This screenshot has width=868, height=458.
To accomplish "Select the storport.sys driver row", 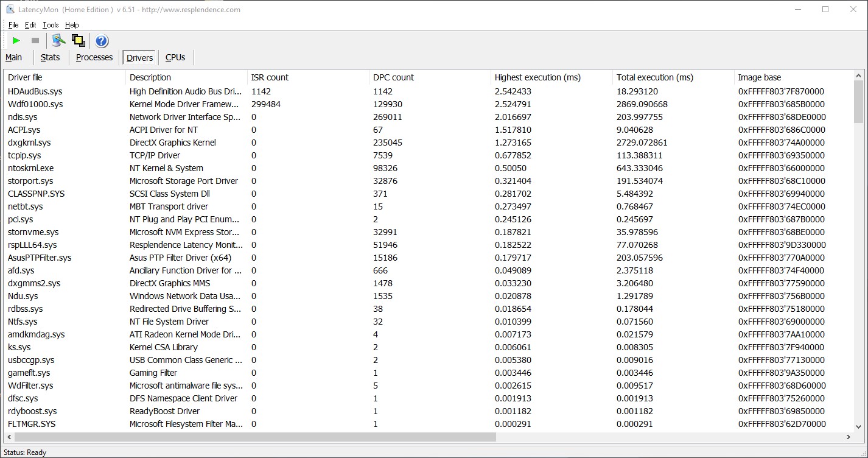I will pyautogui.click(x=429, y=181).
